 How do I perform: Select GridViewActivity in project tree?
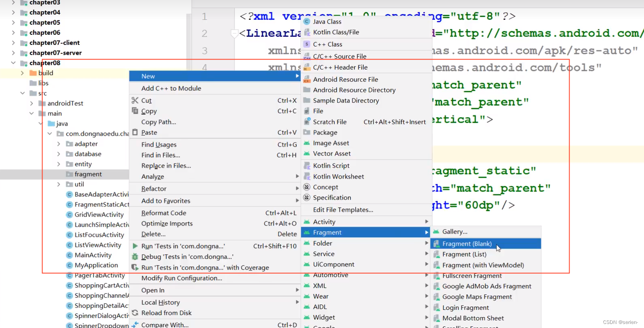tap(99, 215)
